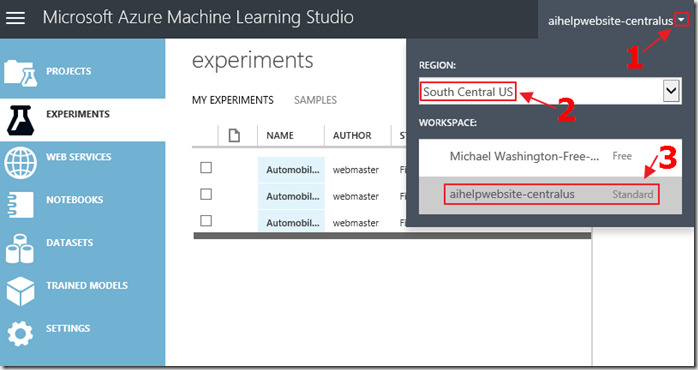Click the Projects folder icon

pos(20,73)
